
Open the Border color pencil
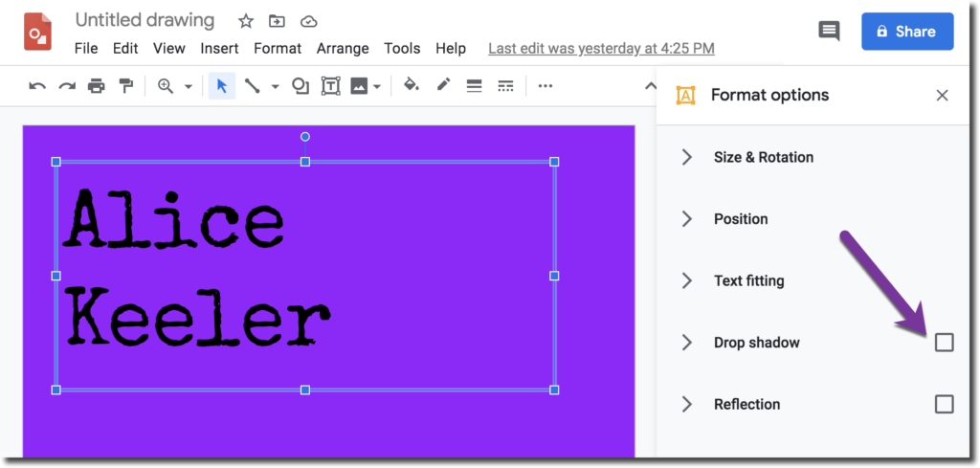pyautogui.click(x=444, y=85)
